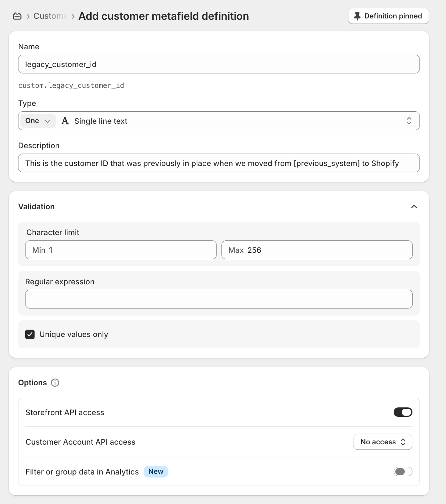This screenshot has height=504, width=446.
Task: Click the Description text field
Action: click(x=219, y=163)
